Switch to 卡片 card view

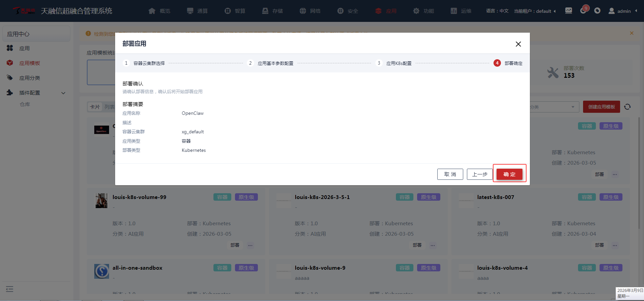[x=95, y=107]
